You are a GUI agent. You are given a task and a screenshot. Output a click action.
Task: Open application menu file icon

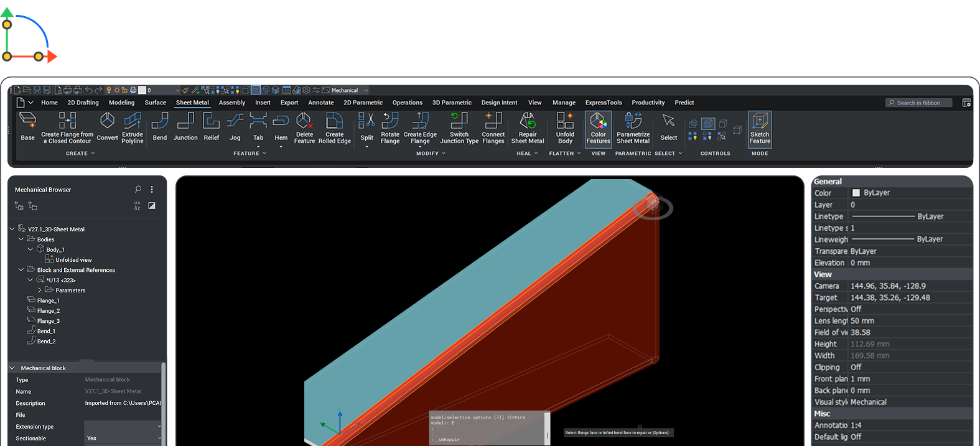(21, 103)
